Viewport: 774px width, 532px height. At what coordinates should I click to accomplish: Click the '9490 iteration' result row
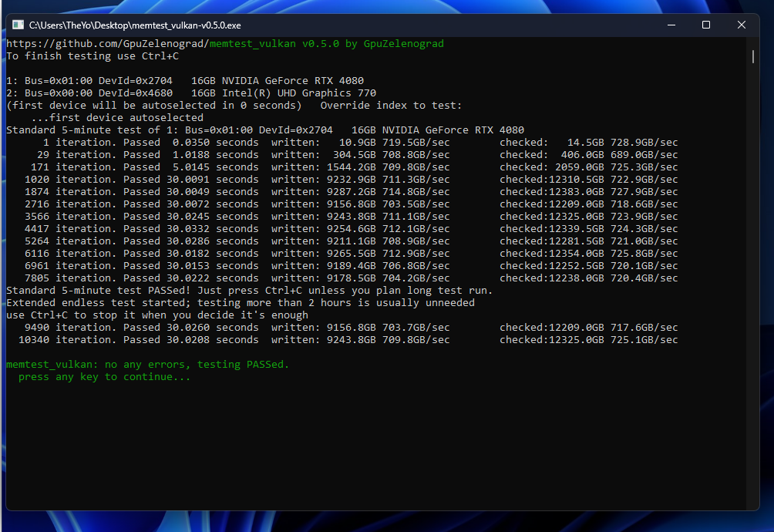[352, 327]
